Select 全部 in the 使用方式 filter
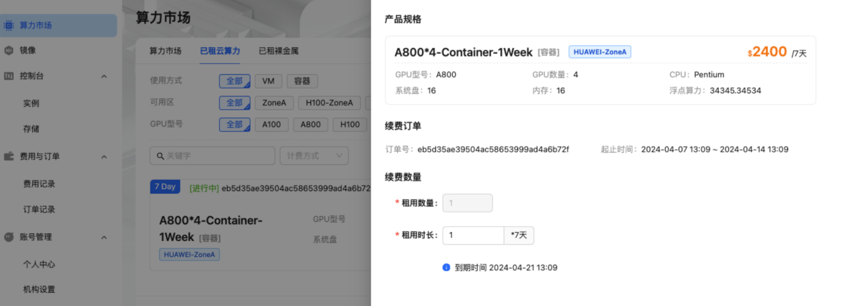868x306 pixels. pos(234,81)
